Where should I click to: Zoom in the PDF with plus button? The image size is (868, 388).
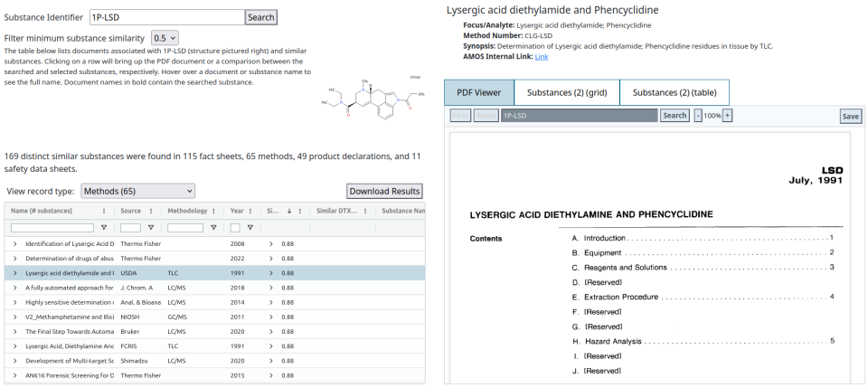click(727, 116)
